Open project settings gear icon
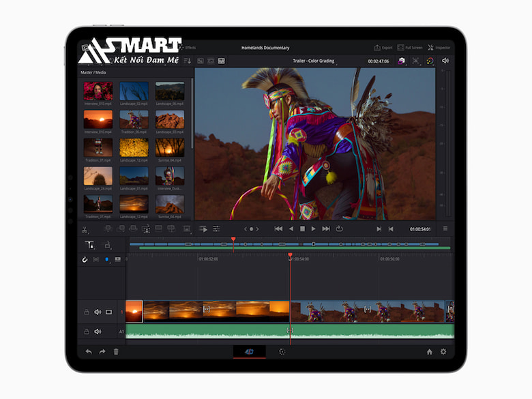This screenshot has height=399, width=532. click(x=443, y=351)
